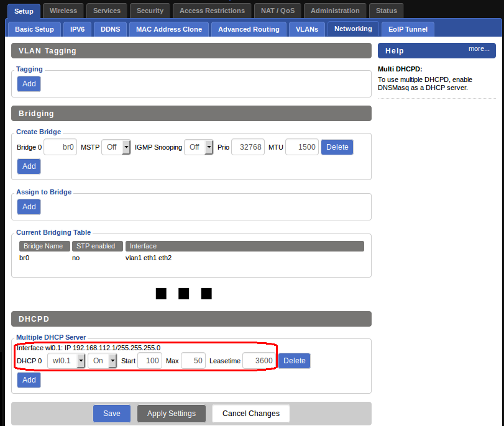Screen dimensions: 504x426
Task: Delete the DHCP 0 entry
Action: (x=295, y=361)
